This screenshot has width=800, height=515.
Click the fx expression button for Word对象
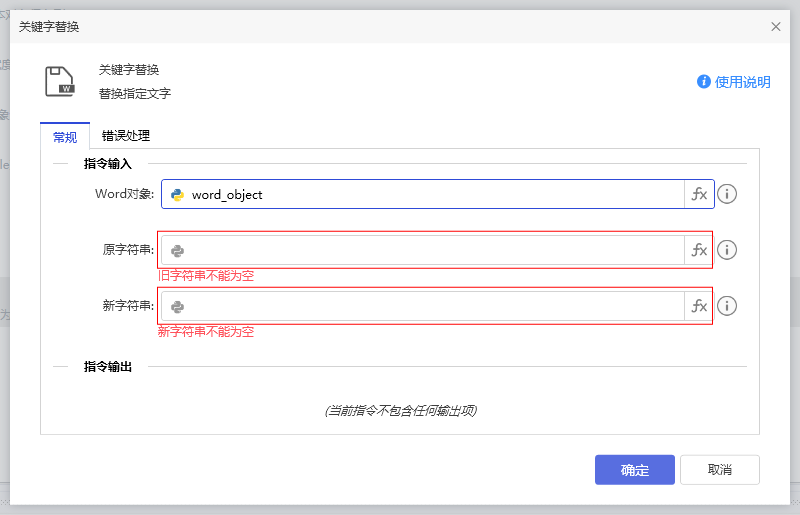pos(699,194)
